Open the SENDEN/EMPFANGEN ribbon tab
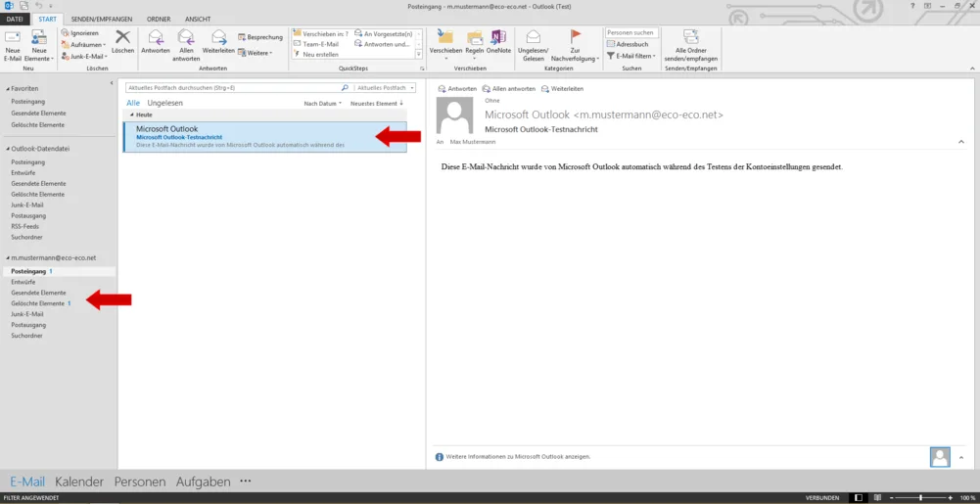 [102, 19]
